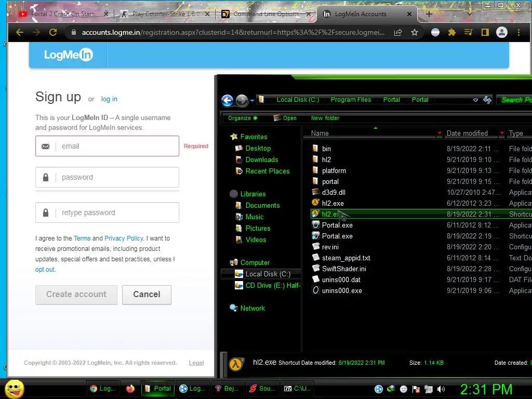Open the Terms link
The width and height of the screenshot is (532, 399).
pyautogui.click(x=82, y=238)
